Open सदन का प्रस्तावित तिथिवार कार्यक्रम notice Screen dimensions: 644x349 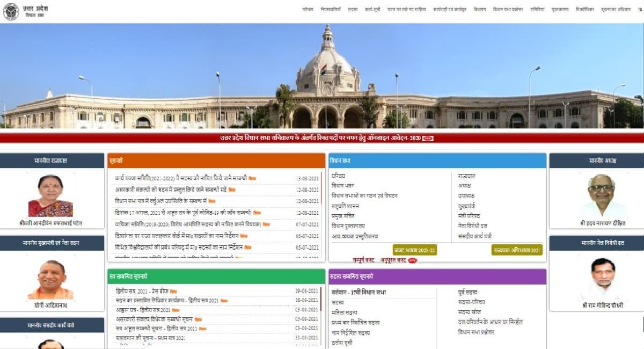(167, 300)
